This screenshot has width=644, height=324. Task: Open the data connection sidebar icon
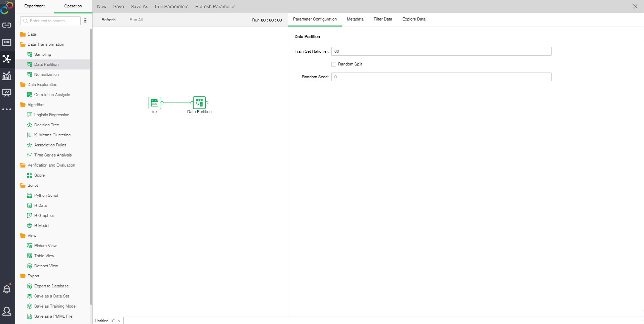pos(7,25)
